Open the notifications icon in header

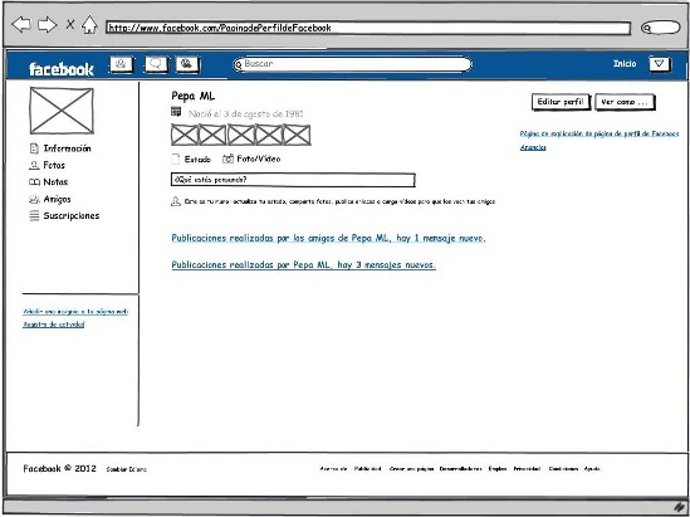[187, 65]
